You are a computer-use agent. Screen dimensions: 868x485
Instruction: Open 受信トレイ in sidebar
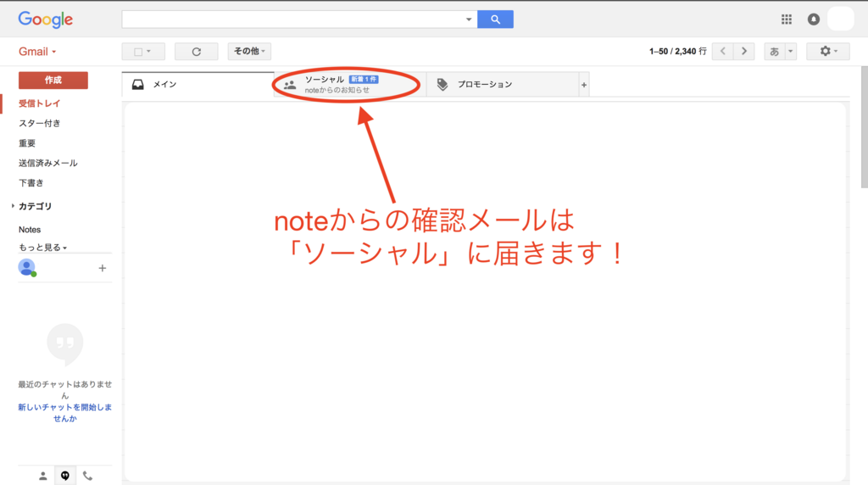point(39,103)
